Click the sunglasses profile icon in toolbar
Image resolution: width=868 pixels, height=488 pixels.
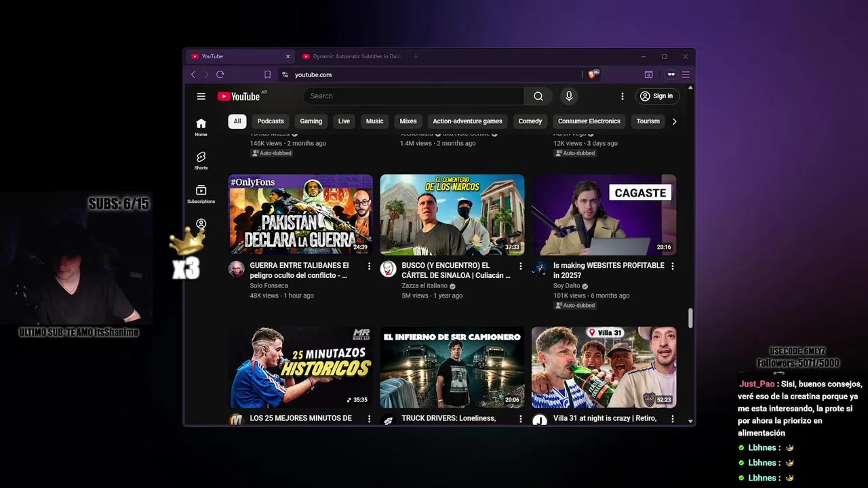tap(671, 75)
